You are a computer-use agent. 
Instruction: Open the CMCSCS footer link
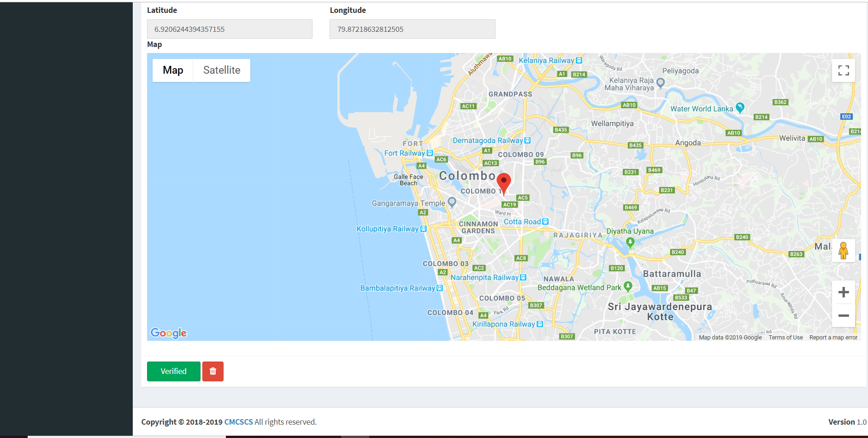pyautogui.click(x=238, y=422)
